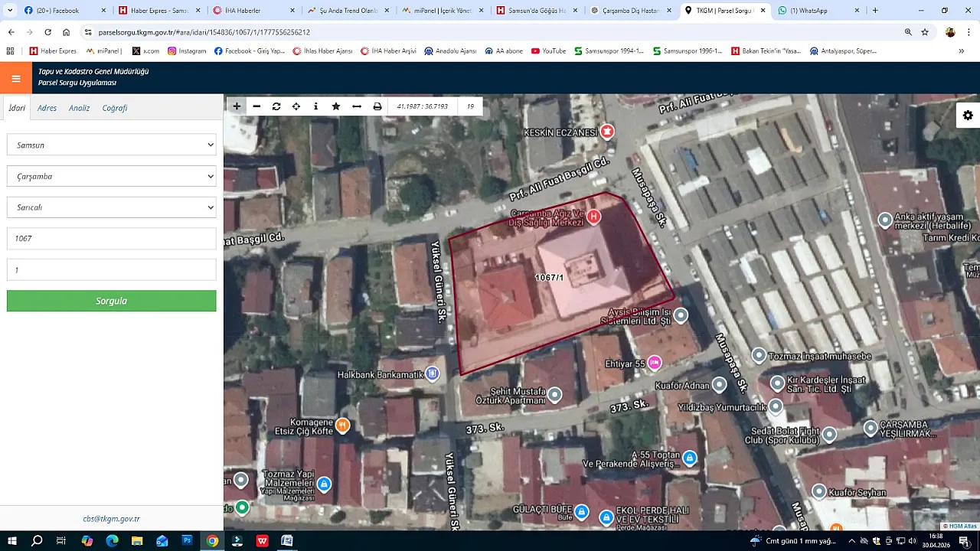Click the parsel number field containing 1
Viewport: 980px width, 551px height.
pyautogui.click(x=112, y=270)
